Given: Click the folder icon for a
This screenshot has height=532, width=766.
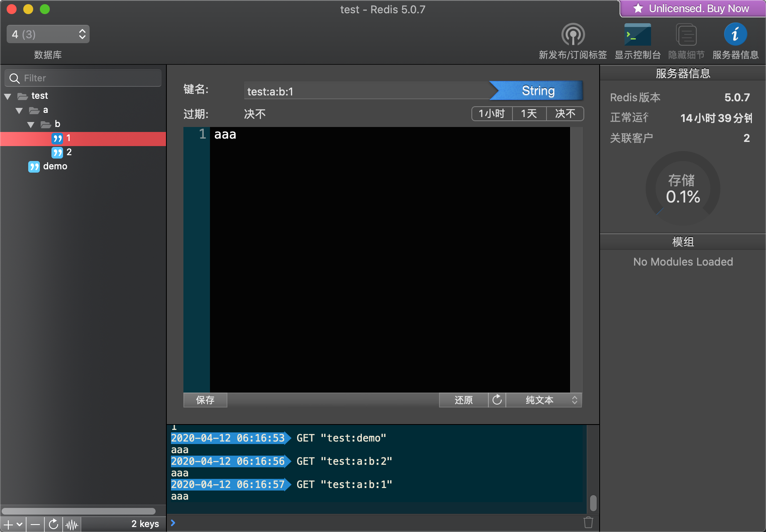Looking at the screenshot, I should point(34,110).
